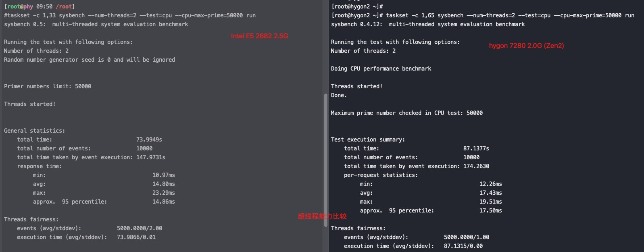This screenshot has height=252, width=644.
Task: Click the red hygon 7280 2.0G (Zen2) label
Action: (x=527, y=46)
